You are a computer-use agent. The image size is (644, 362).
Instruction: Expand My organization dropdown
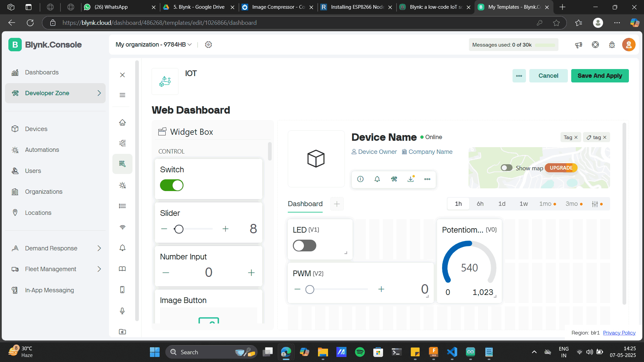point(154,45)
